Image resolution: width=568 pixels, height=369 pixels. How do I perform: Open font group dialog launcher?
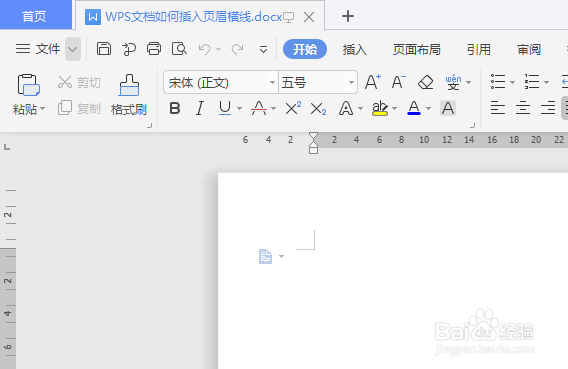click(x=472, y=126)
